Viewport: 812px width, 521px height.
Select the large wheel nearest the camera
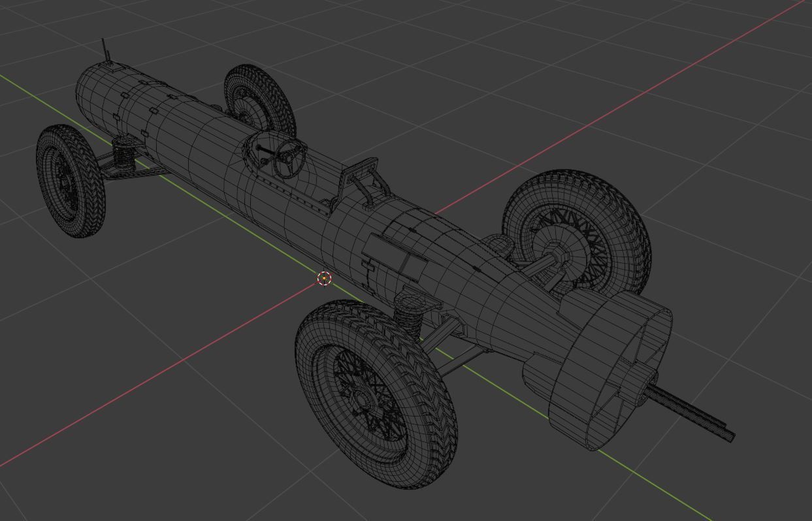click(x=376, y=395)
